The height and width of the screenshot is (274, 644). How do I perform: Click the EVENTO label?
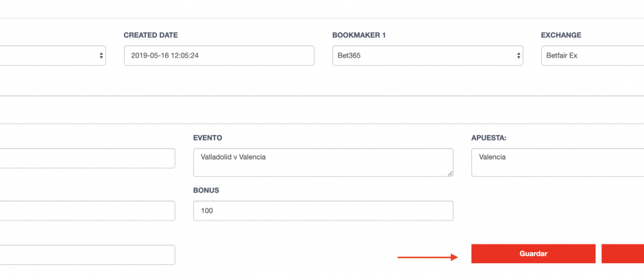[208, 138]
